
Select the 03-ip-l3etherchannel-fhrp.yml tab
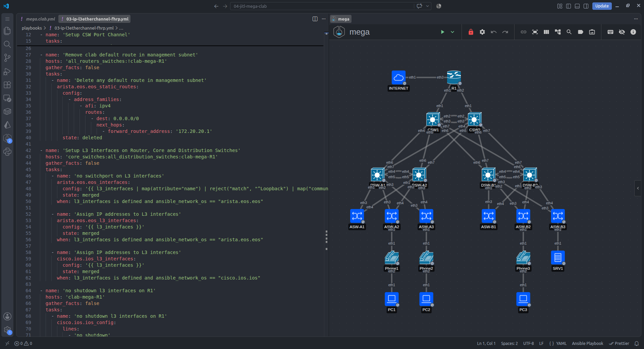tap(95, 19)
